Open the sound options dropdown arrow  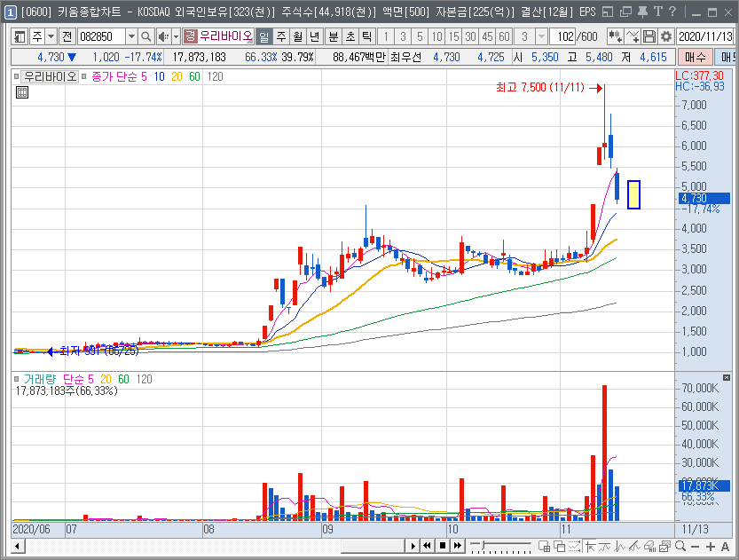(x=176, y=36)
